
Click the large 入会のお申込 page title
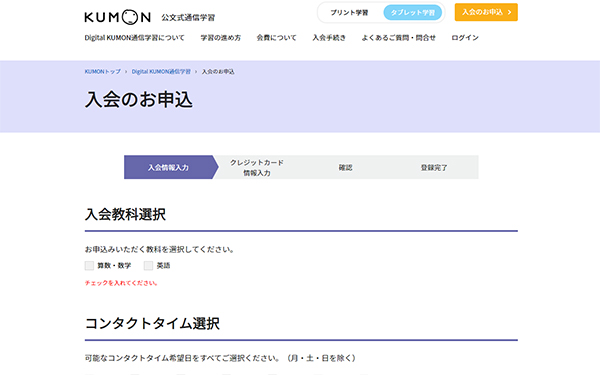[139, 99]
